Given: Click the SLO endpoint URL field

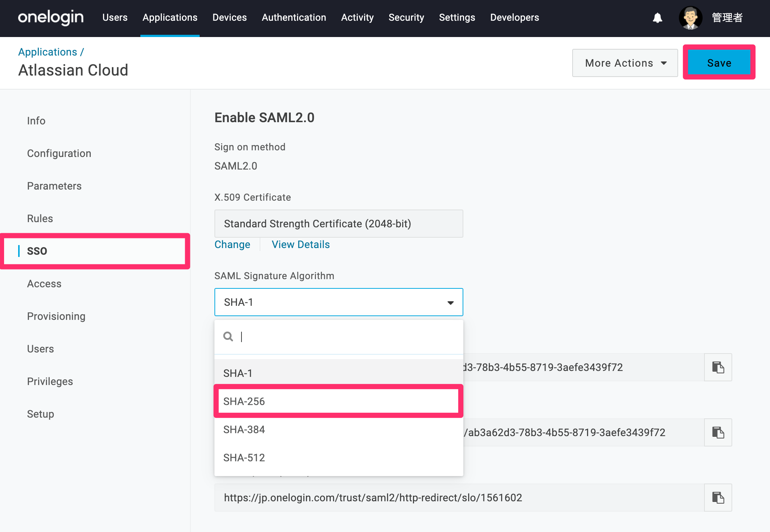Looking at the screenshot, I should pyautogui.click(x=459, y=498).
